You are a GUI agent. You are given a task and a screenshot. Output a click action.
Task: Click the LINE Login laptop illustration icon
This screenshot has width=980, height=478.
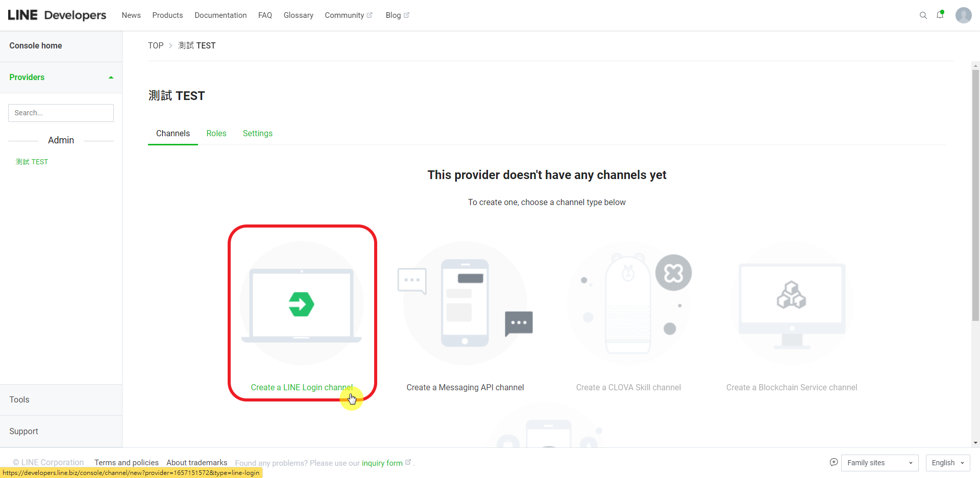pos(302,305)
